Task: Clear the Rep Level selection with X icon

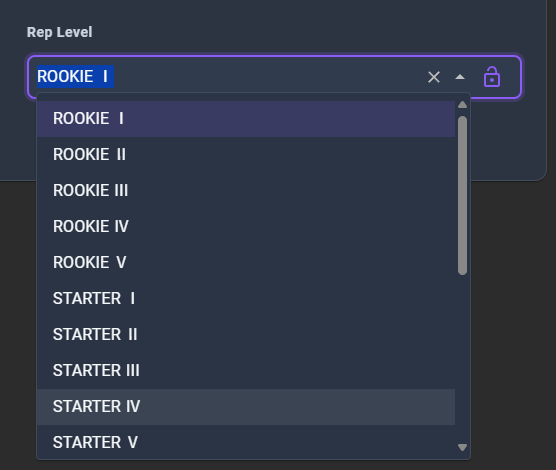Action: point(434,77)
